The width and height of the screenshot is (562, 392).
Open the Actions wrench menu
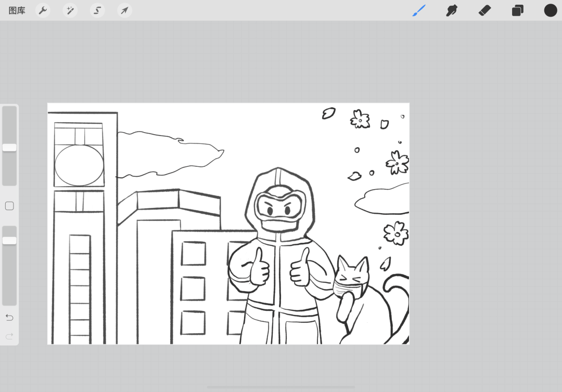[43, 10]
